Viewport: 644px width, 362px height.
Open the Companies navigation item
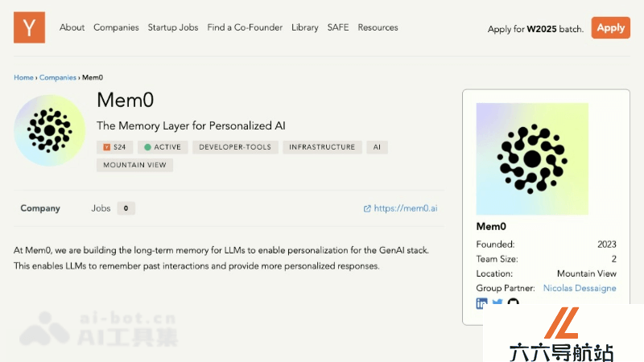116,27
